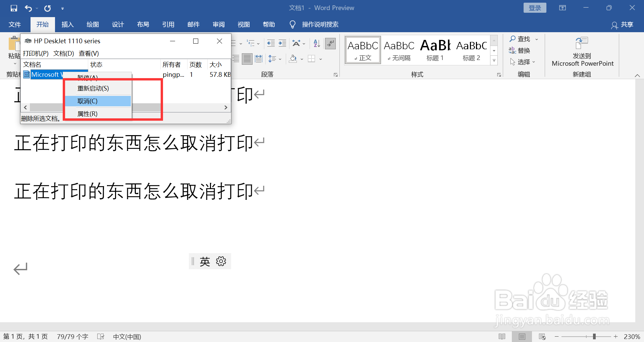Screen dimensions: 644x342
Task: Open the 选择 select dropdown
Action: click(523, 62)
